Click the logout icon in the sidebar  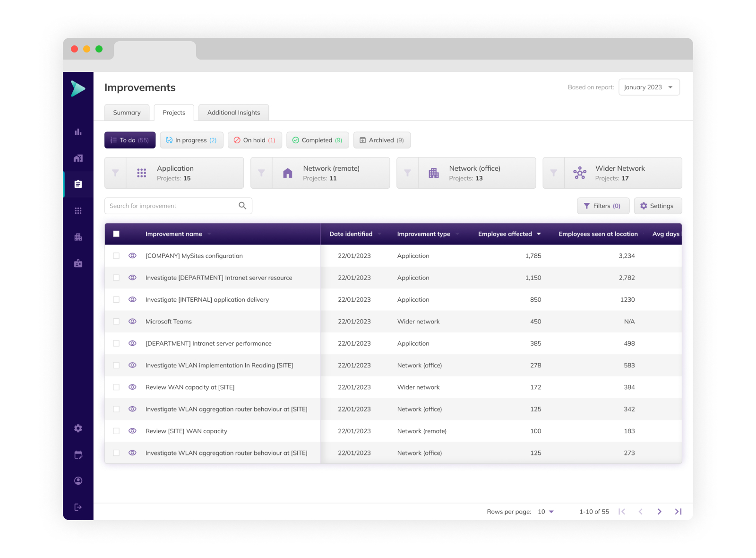click(x=78, y=507)
